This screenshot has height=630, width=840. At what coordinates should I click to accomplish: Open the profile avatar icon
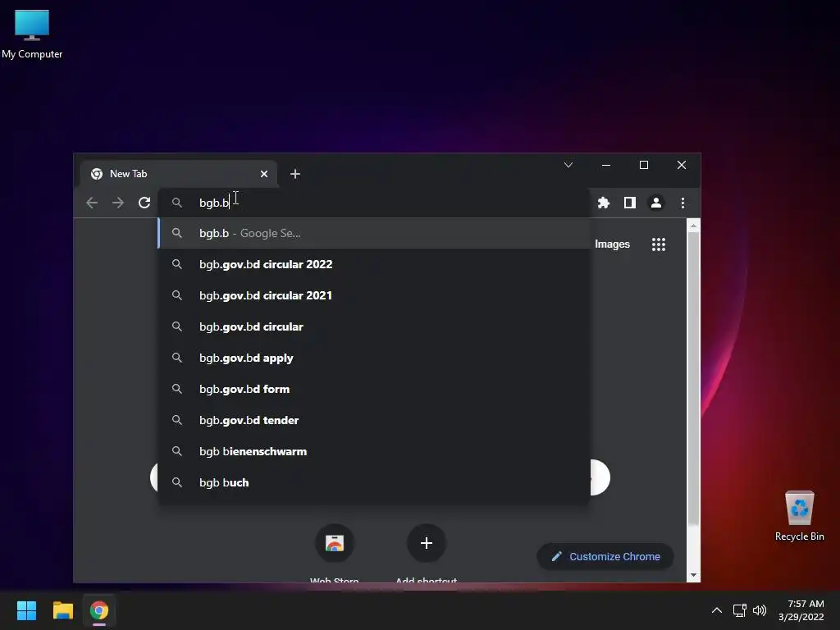pyautogui.click(x=655, y=203)
